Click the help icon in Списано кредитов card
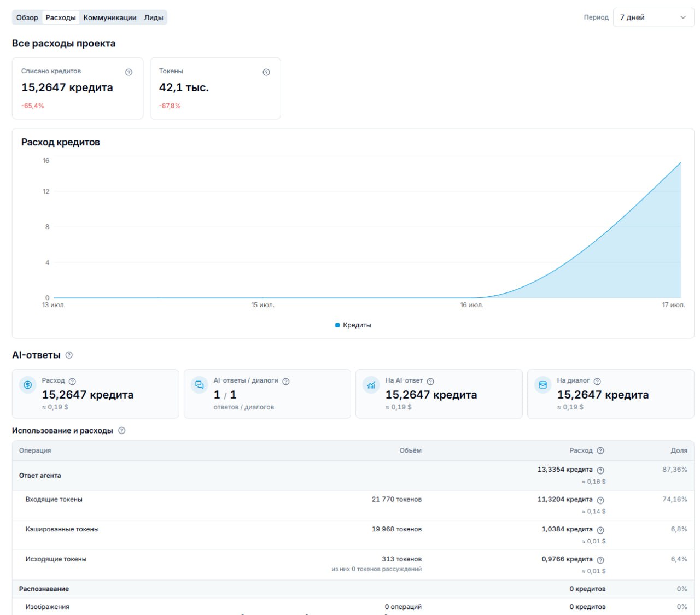 [129, 72]
